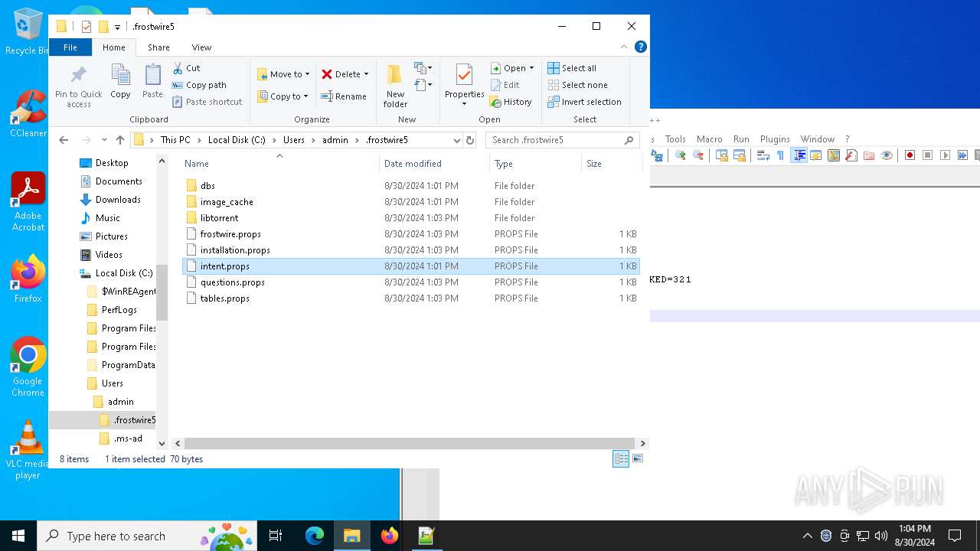This screenshot has width=980, height=551.
Task: Open Notepad++ from the taskbar
Action: point(426,536)
